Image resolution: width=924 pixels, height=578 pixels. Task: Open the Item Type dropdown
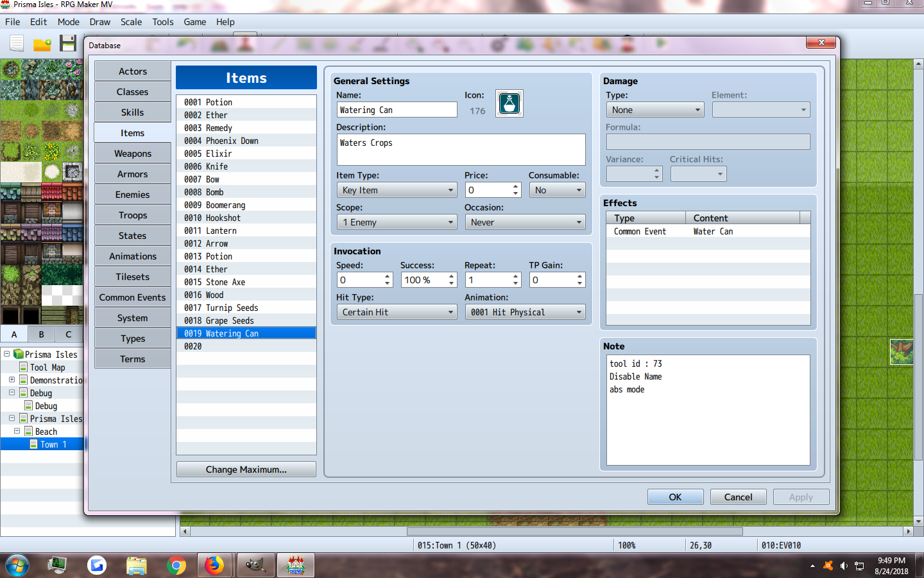pyautogui.click(x=397, y=190)
